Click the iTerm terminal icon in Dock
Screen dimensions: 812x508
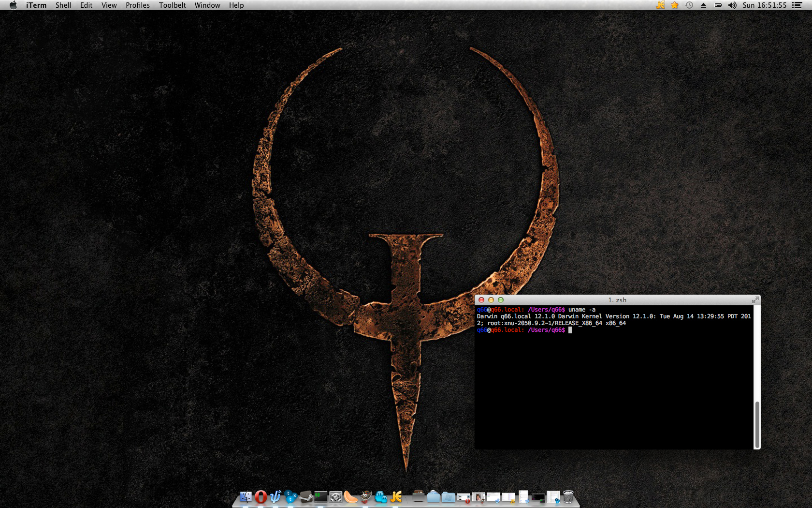tap(320, 497)
